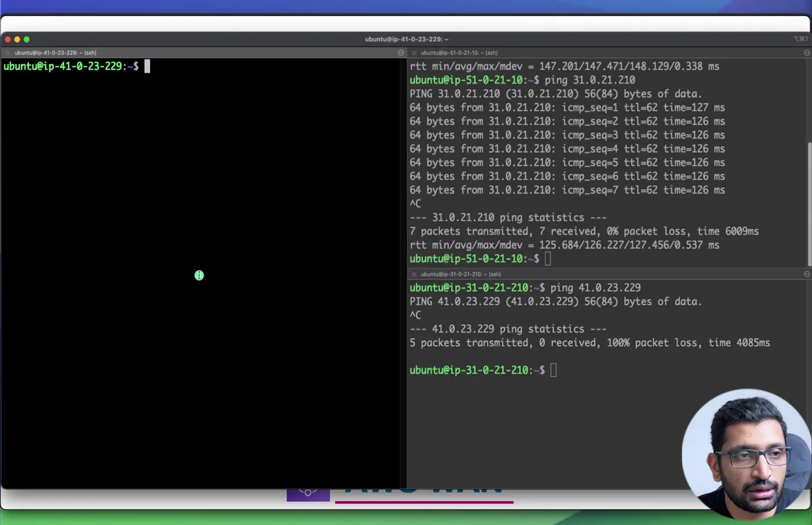Open menu icon of ip-51-0-21-10 pane
The width and height of the screenshot is (812, 525).
[807, 53]
